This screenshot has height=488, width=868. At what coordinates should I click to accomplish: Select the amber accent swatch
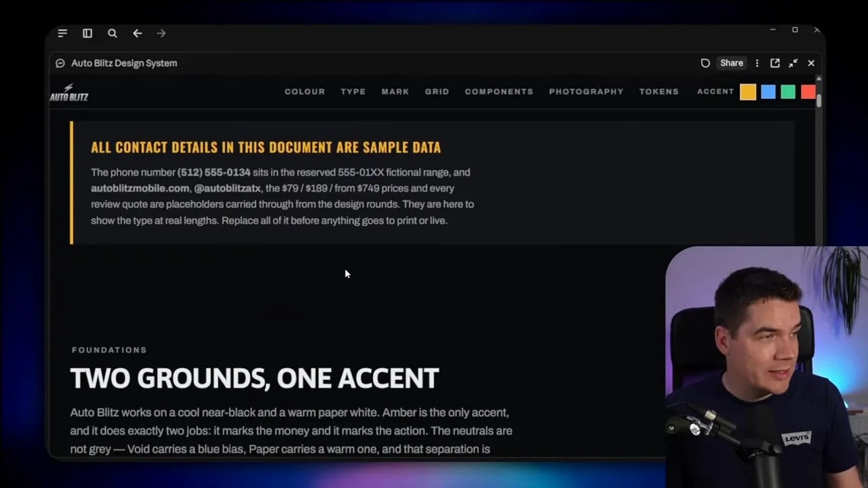(x=748, y=91)
